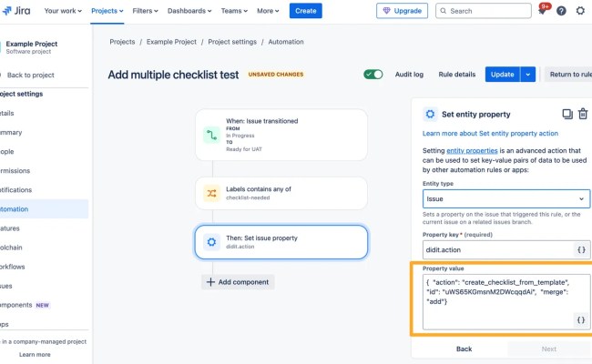Expand the Update button dropdown arrow
592x364 pixels.
(x=528, y=75)
